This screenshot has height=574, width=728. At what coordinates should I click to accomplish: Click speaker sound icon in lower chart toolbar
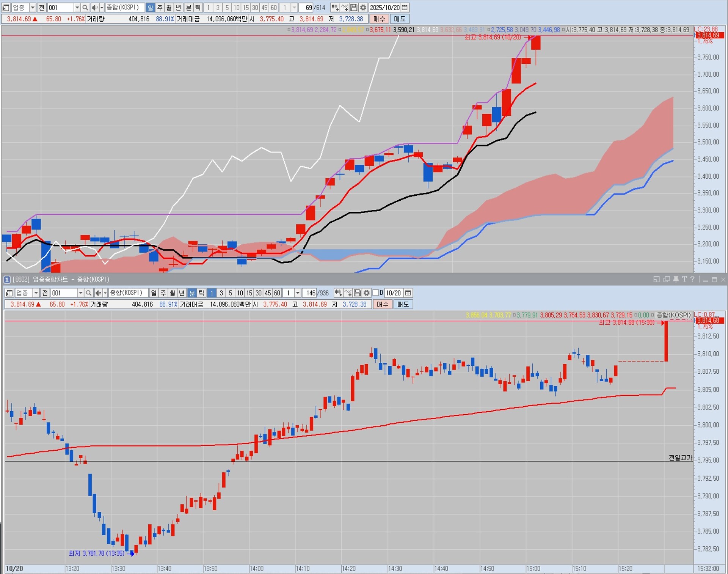(x=98, y=293)
